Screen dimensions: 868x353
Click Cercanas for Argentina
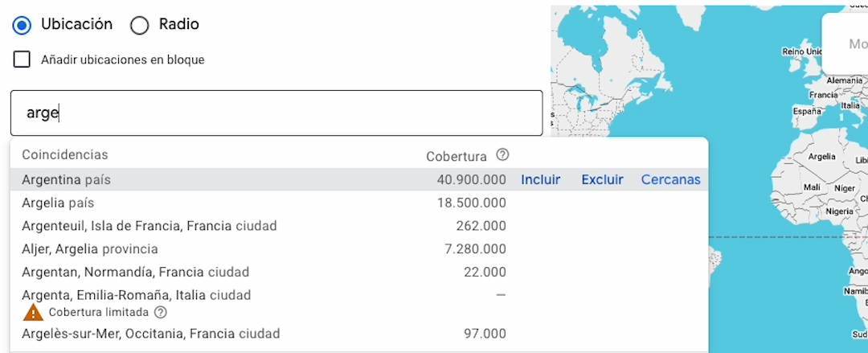coord(670,180)
